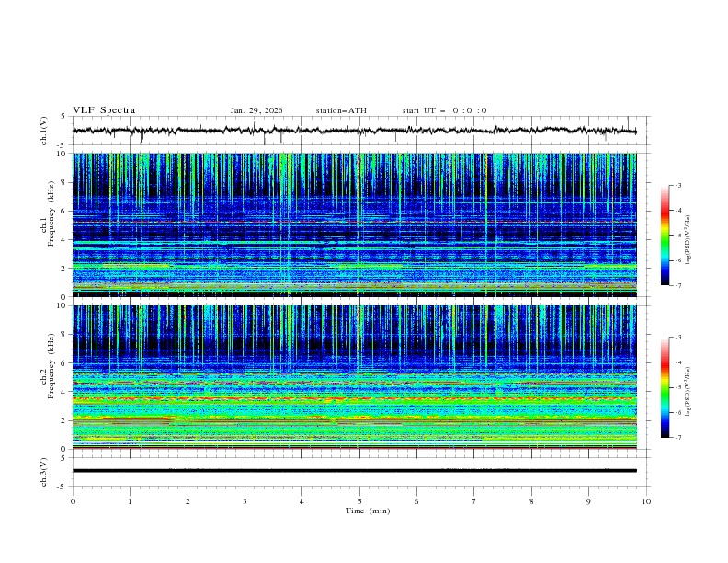Click the 1 tick on the time axis
Viewport: 728px width, 563px height.
tap(131, 501)
